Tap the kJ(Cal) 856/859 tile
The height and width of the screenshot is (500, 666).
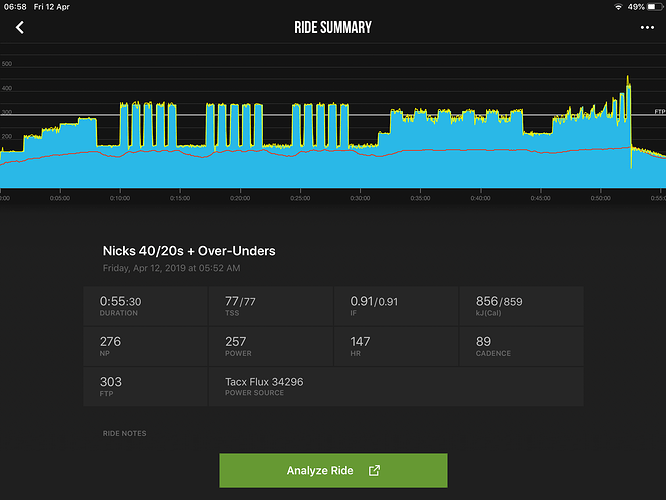[x=521, y=305]
